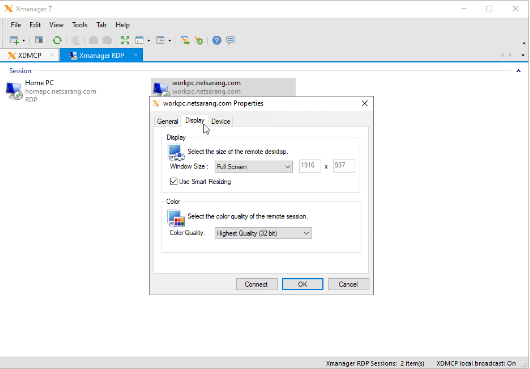530x369 pixels.
Task: Click the color quality palette monitor icon
Action: [x=176, y=218]
